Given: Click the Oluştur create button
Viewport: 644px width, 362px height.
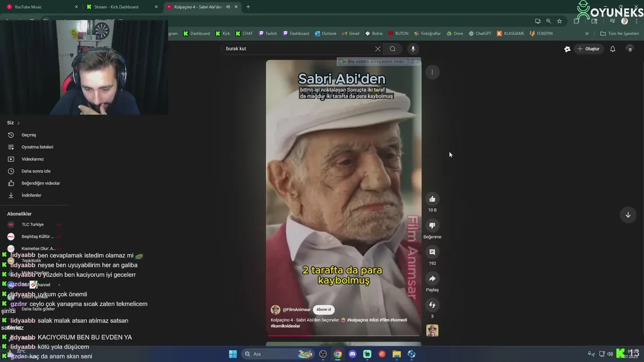Looking at the screenshot, I should [x=588, y=49].
